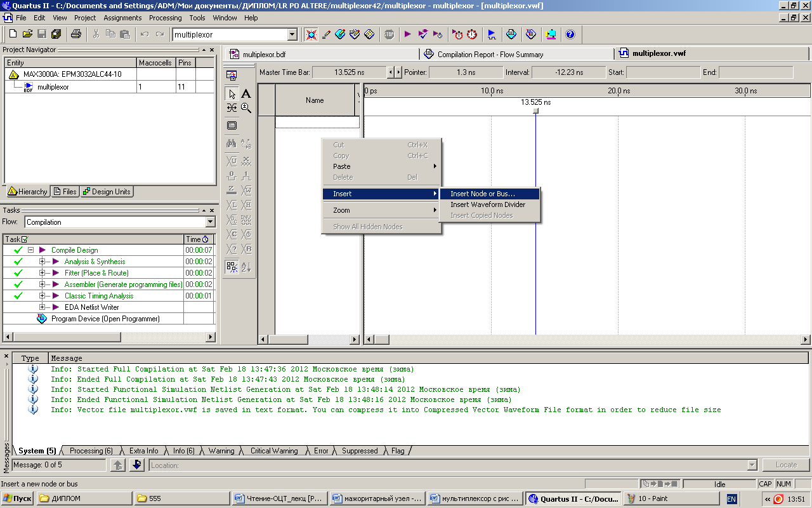
Task: Click the Opera icon in the system tray
Action: point(778,499)
